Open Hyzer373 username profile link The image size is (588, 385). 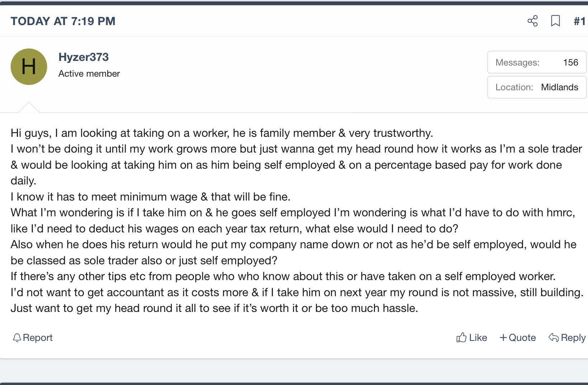[84, 57]
